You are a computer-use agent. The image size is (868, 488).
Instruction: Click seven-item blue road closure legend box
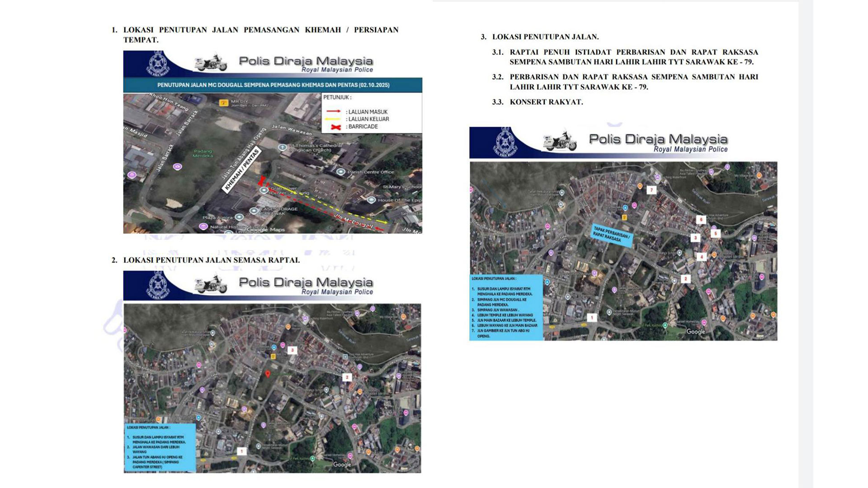click(x=506, y=307)
